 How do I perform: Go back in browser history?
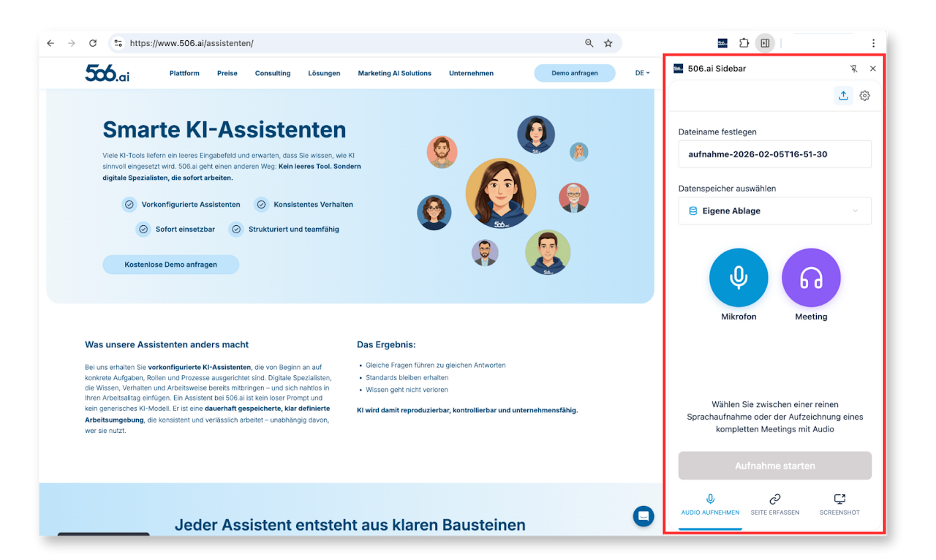pos(50,43)
